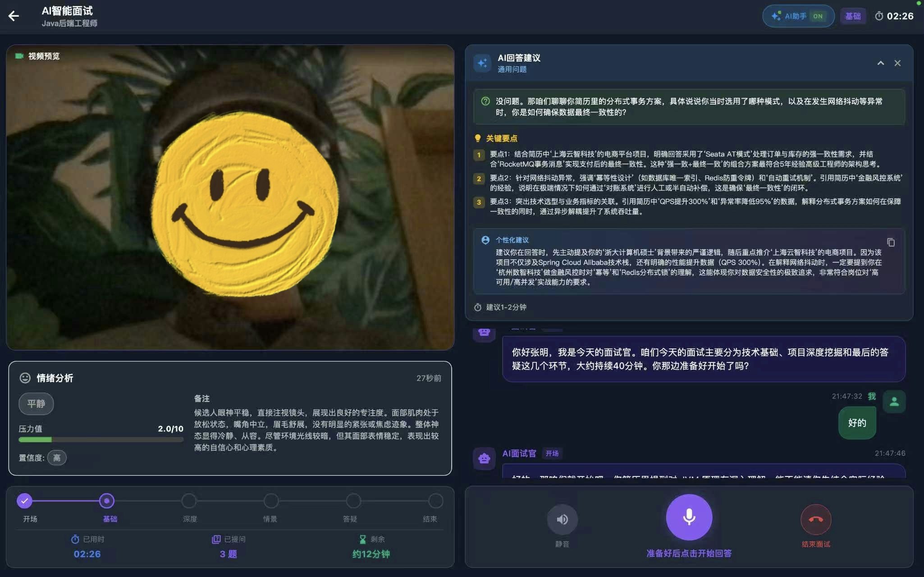The image size is (924, 577).
Task: Select the 答疑 stage on the progress timeline
Action: 353,500
